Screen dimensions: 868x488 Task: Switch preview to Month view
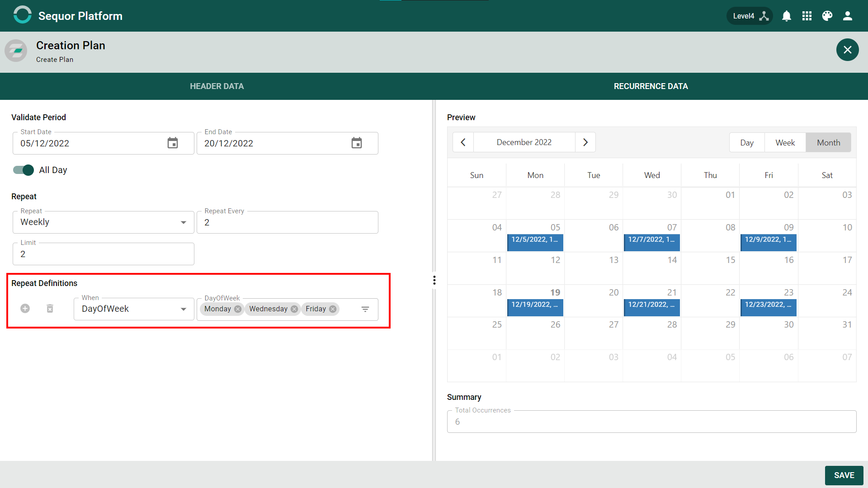pos(829,143)
